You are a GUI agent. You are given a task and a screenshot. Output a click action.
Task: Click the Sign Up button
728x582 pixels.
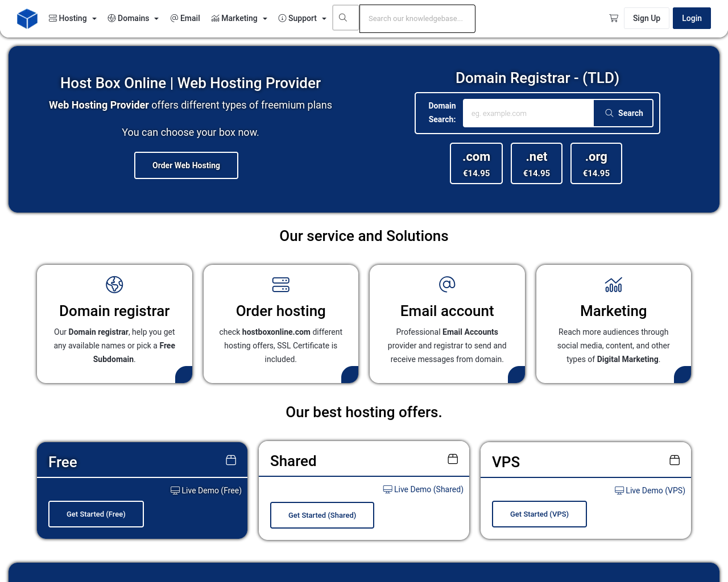pyautogui.click(x=647, y=18)
